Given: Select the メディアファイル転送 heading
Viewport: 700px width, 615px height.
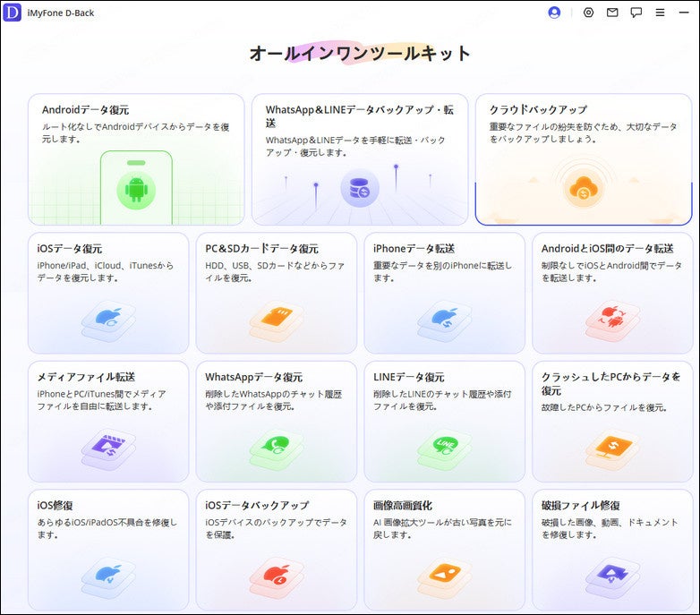Looking at the screenshot, I should [86, 377].
